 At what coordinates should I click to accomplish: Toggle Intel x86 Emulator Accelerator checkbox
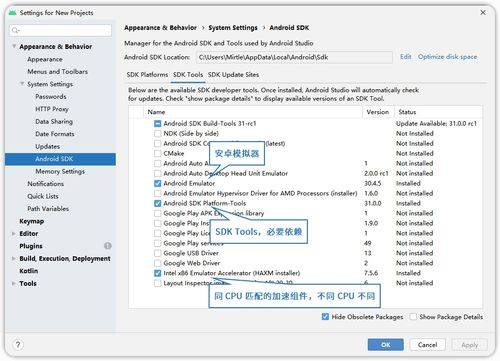[x=157, y=273]
